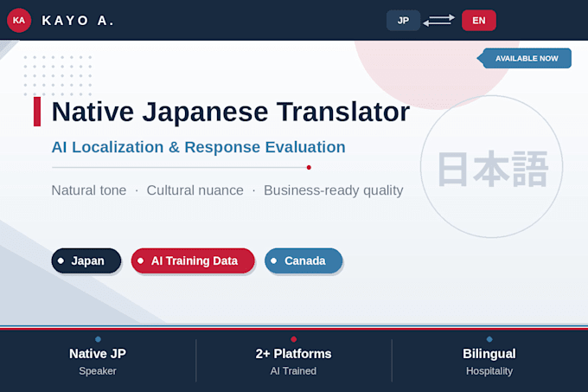Click the red KA avatar logo

point(19,20)
